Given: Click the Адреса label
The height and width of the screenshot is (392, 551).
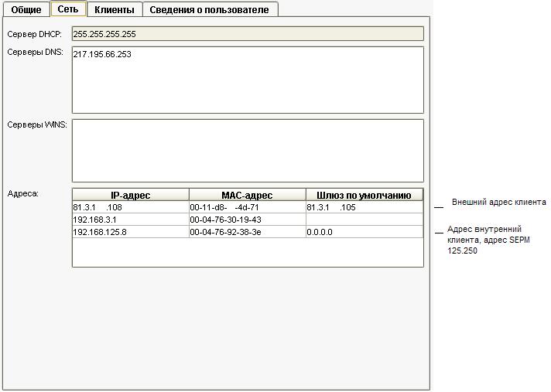Looking at the screenshot, I should (x=23, y=193).
